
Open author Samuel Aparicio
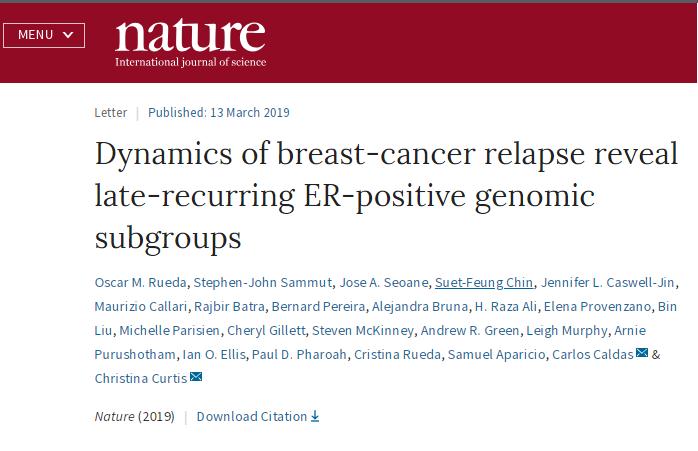[x=496, y=354]
